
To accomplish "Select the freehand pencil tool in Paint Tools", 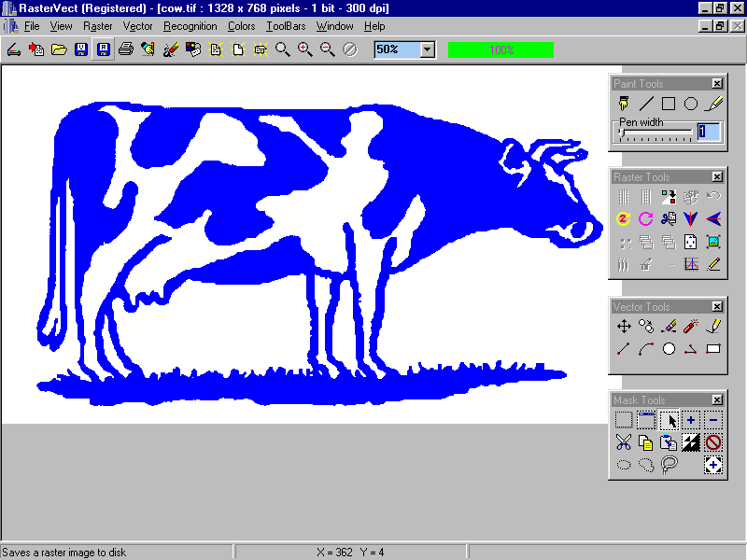I will click(x=713, y=104).
